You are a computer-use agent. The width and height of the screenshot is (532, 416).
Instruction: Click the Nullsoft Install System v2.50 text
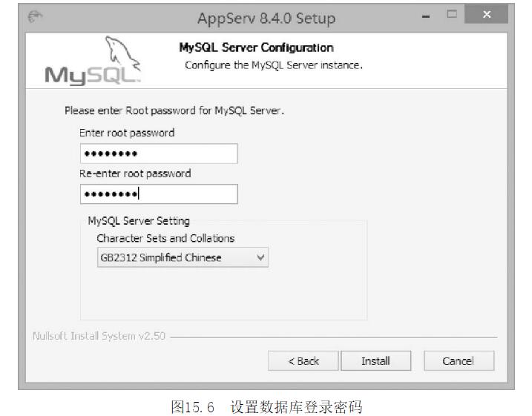tap(99, 336)
